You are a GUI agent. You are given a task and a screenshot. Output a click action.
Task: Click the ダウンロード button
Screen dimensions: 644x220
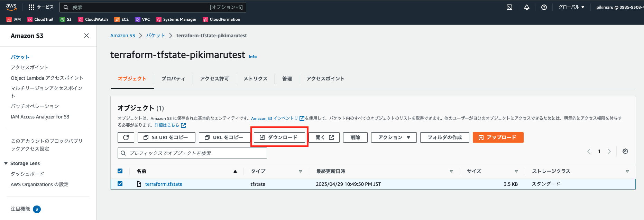point(279,137)
